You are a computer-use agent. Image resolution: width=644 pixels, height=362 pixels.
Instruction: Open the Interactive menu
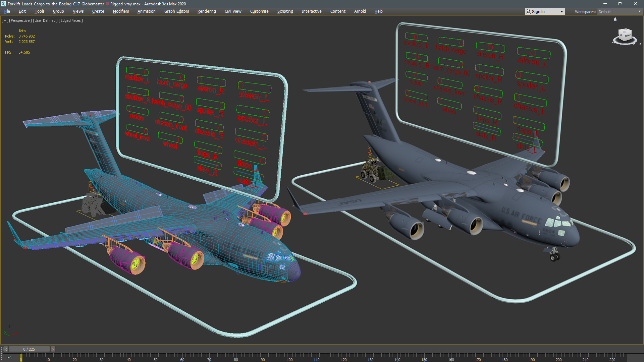[x=312, y=11]
